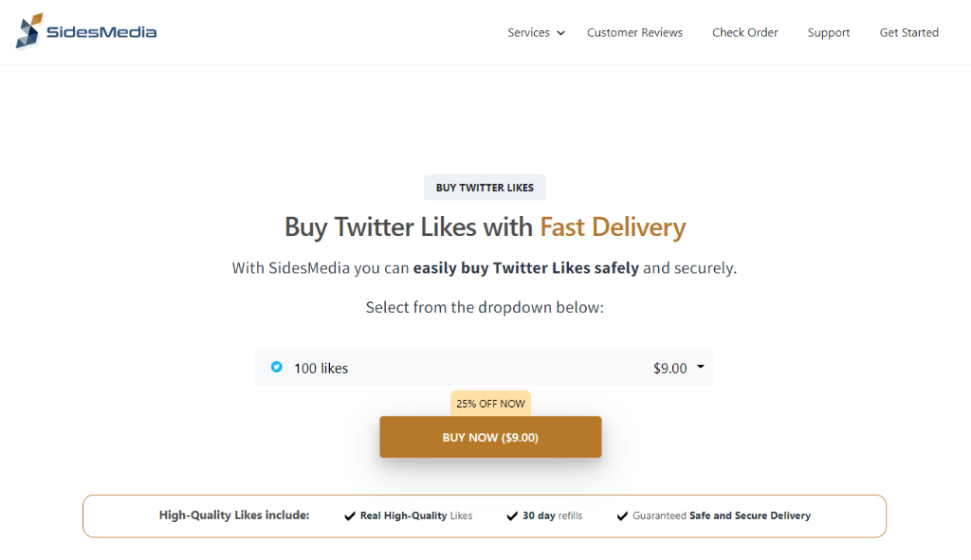
Task: Click Get Started in the navigation
Action: (909, 33)
